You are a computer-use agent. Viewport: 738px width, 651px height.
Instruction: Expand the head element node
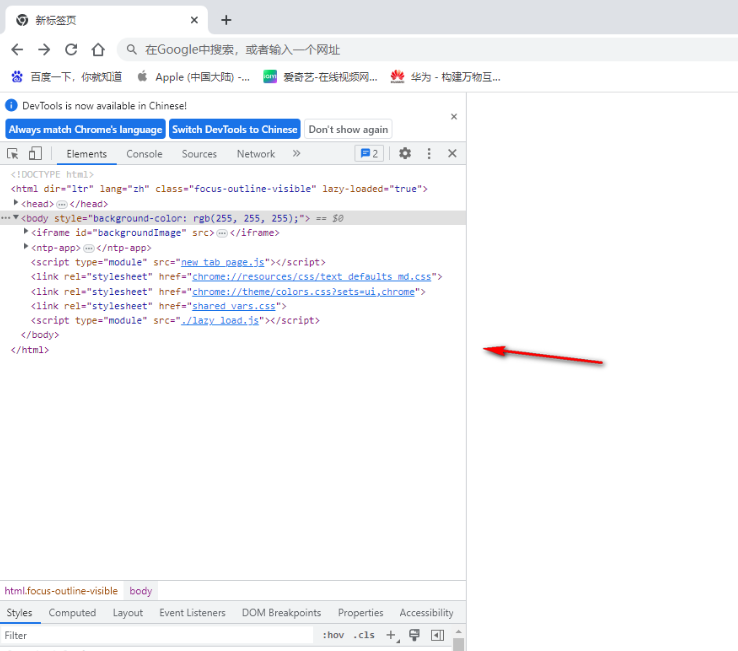point(16,203)
